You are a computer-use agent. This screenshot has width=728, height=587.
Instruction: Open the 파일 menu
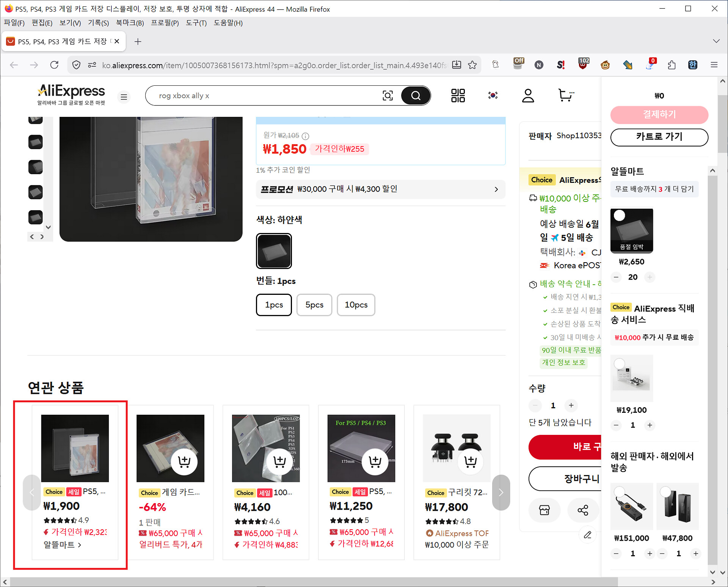pos(14,23)
